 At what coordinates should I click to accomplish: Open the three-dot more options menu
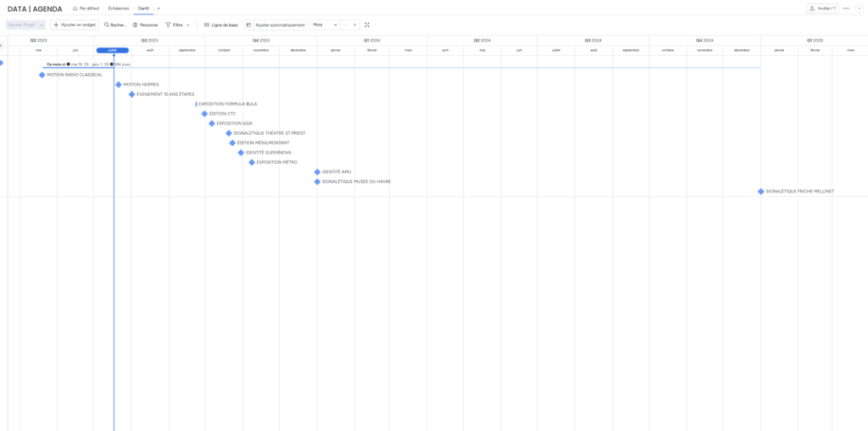[845, 8]
